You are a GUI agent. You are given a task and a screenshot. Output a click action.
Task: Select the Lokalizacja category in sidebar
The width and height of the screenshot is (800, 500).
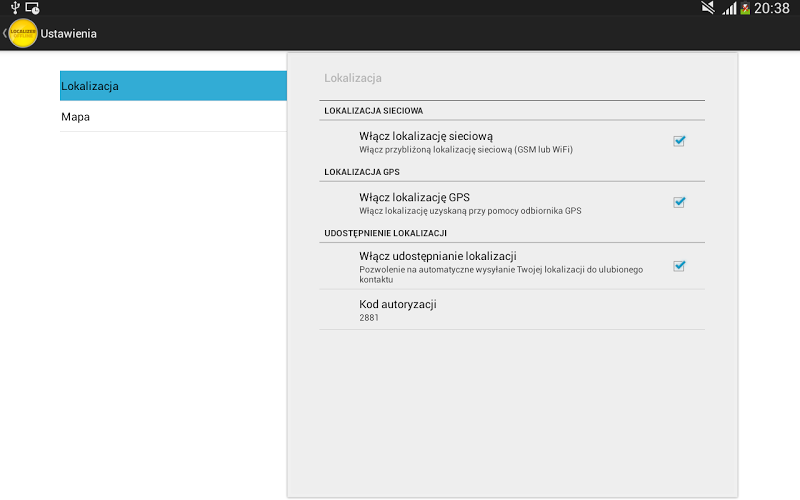[x=173, y=86]
